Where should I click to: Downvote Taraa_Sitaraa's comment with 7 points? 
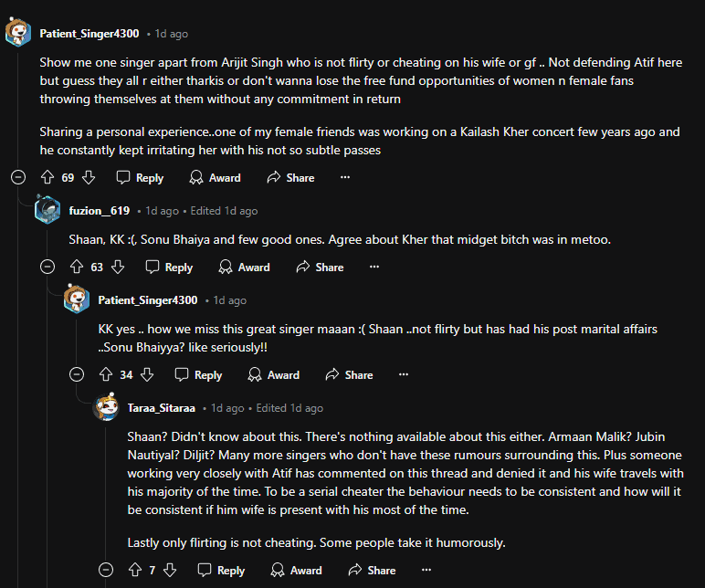pos(169,570)
